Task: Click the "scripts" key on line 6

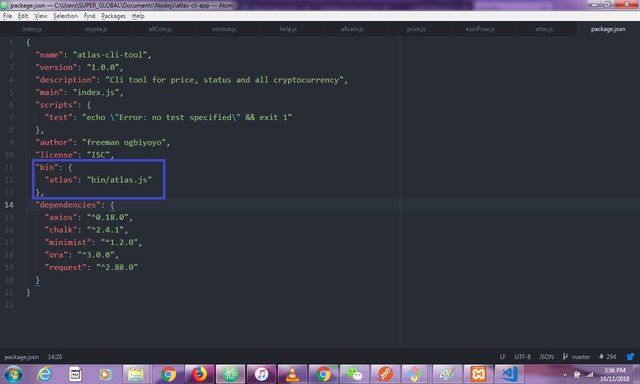Action: (x=56, y=105)
